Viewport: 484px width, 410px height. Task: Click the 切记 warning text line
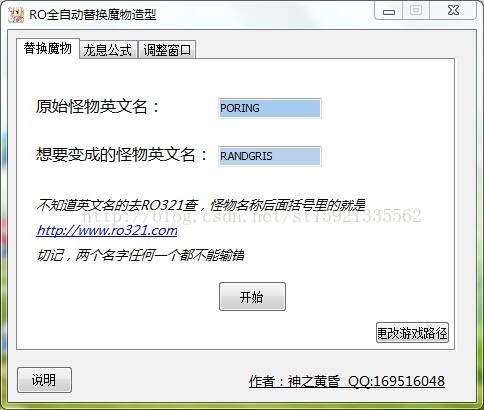click(x=141, y=255)
